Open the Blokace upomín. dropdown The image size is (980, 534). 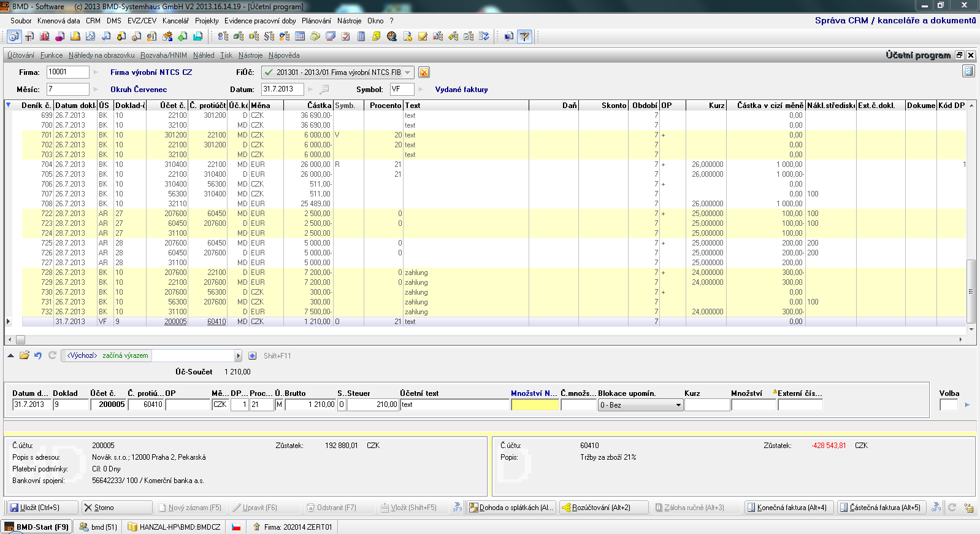[x=678, y=405]
